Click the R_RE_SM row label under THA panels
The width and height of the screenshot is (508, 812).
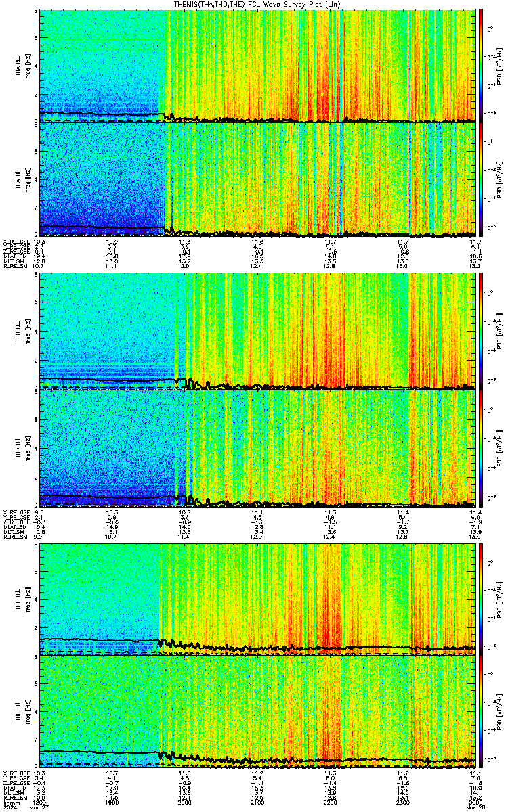[14, 266]
